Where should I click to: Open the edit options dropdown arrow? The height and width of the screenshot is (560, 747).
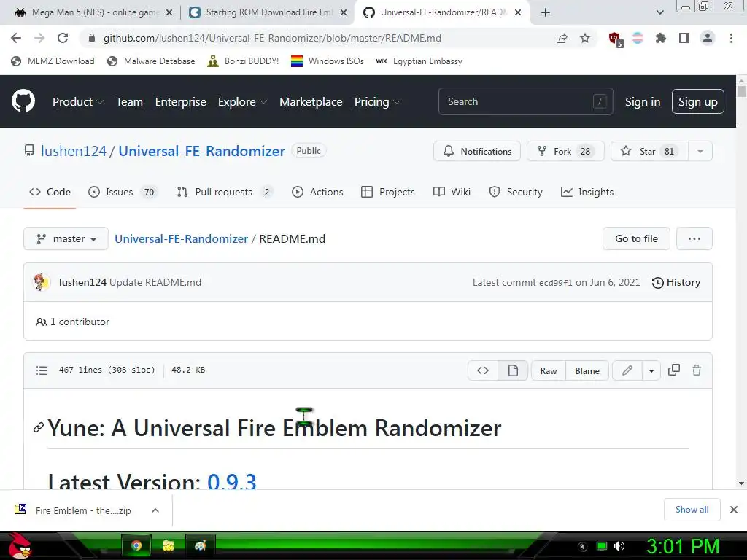(651, 370)
